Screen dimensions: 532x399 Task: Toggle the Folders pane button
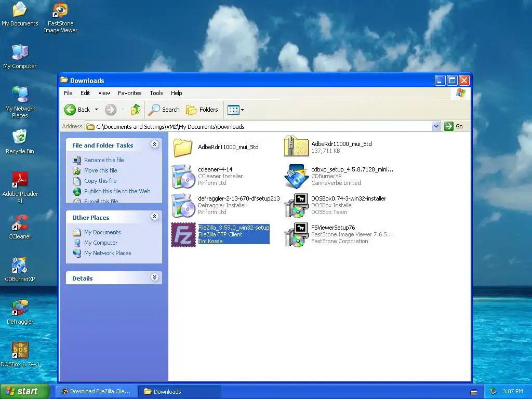point(202,110)
